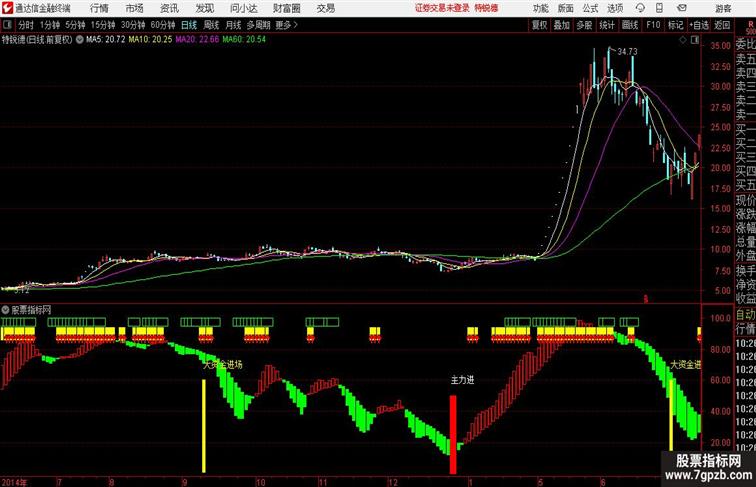Click the 游客 user label
The height and width of the screenshot is (487, 756).
click(723, 8)
